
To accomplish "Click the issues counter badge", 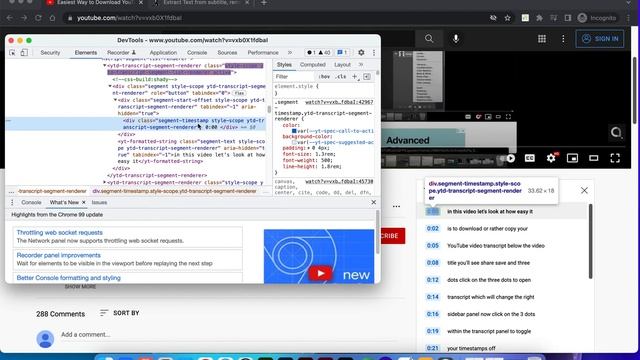I will click(x=342, y=53).
